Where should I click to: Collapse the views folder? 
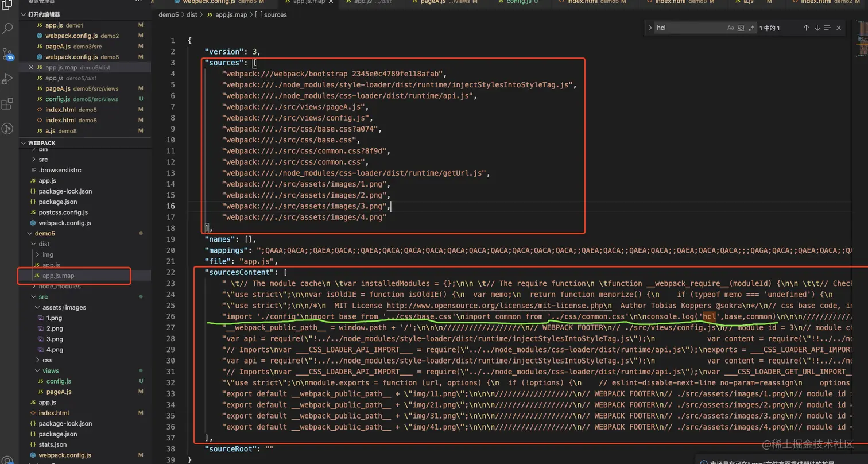85,370
